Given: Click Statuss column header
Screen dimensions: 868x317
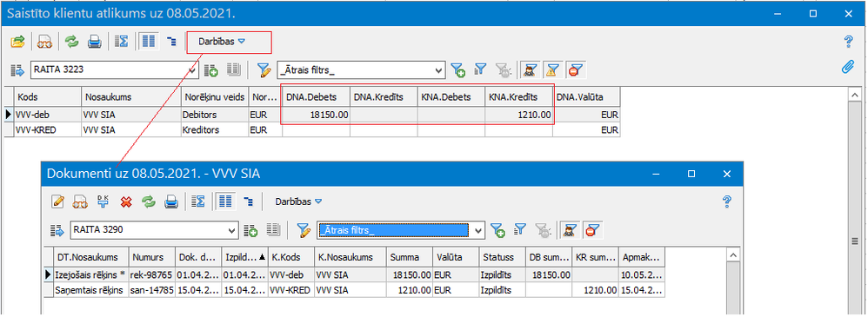Looking at the screenshot, I should tap(502, 257).
